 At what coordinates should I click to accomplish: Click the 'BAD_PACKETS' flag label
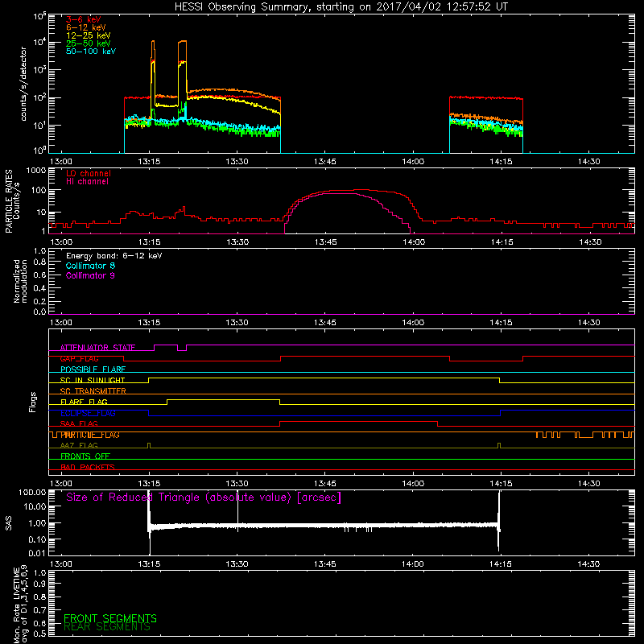[88, 467]
